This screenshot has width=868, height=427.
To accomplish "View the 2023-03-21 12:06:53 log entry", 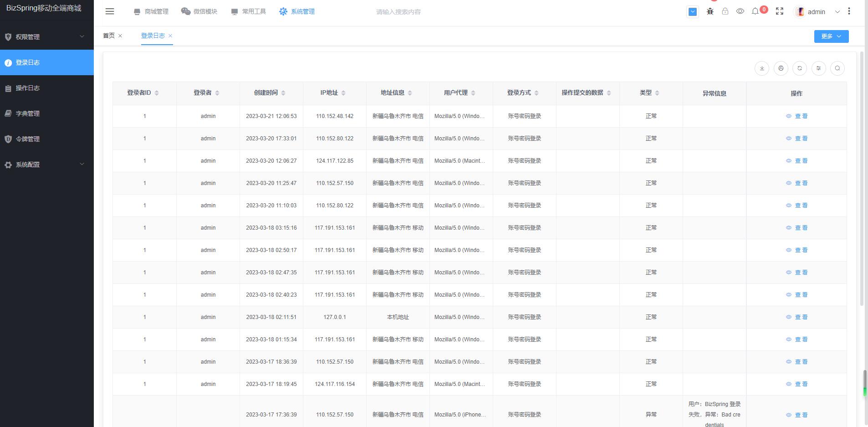I will tap(797, 116).
